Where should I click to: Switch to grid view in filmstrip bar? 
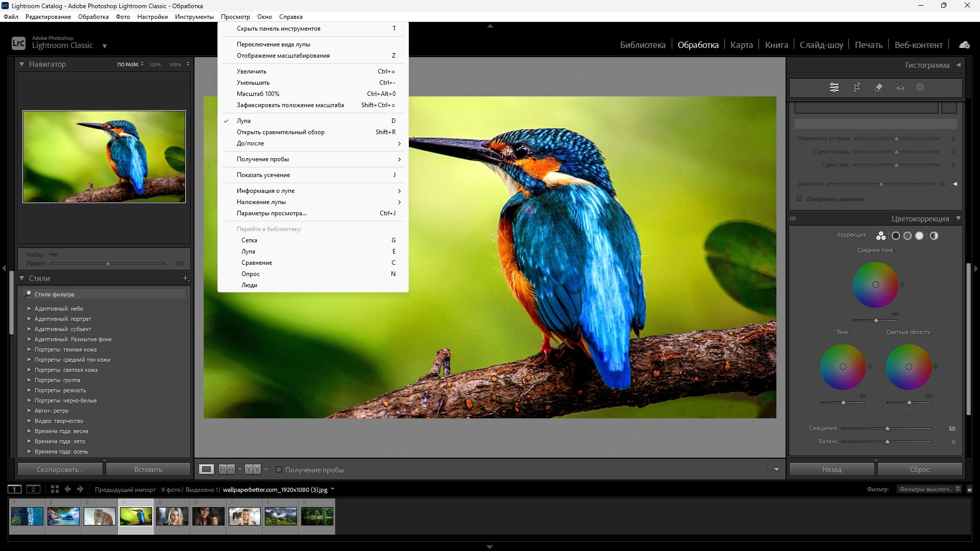55,489
